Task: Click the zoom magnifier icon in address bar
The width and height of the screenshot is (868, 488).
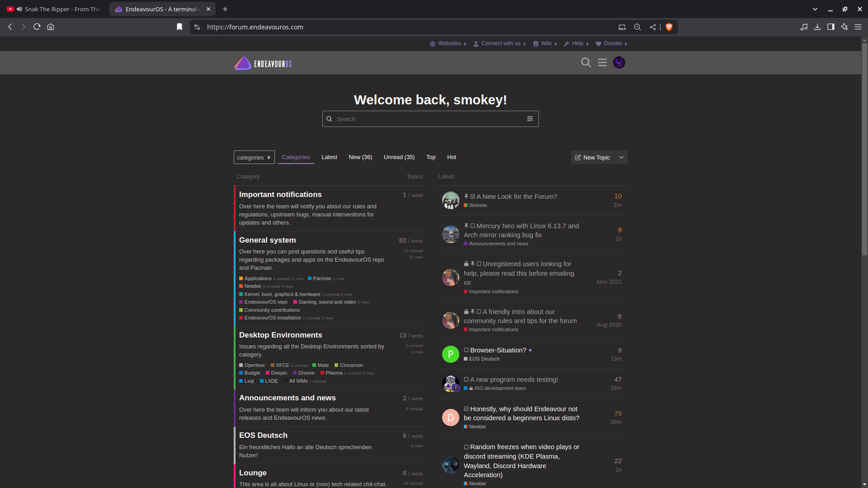Action: 637,27
